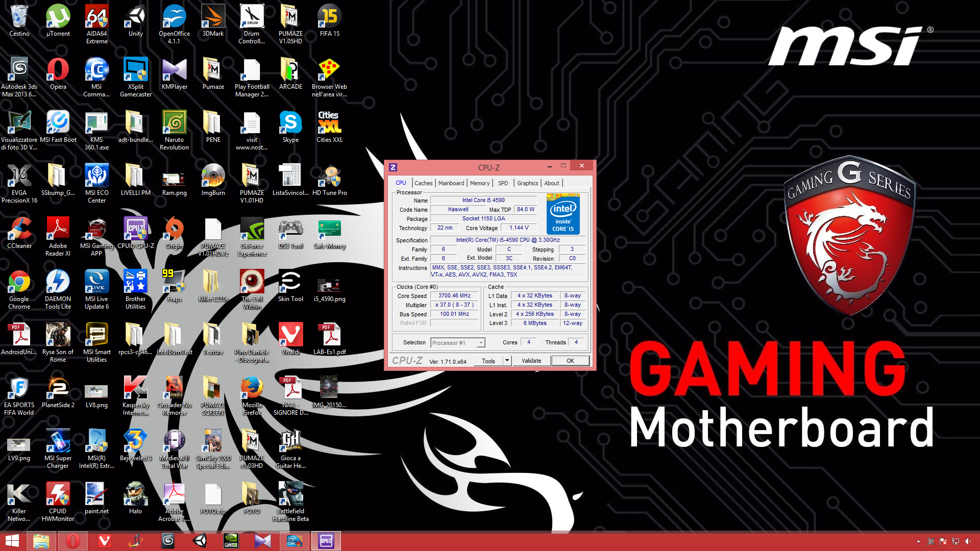Select the KMPlayer desktop icon

174,73
